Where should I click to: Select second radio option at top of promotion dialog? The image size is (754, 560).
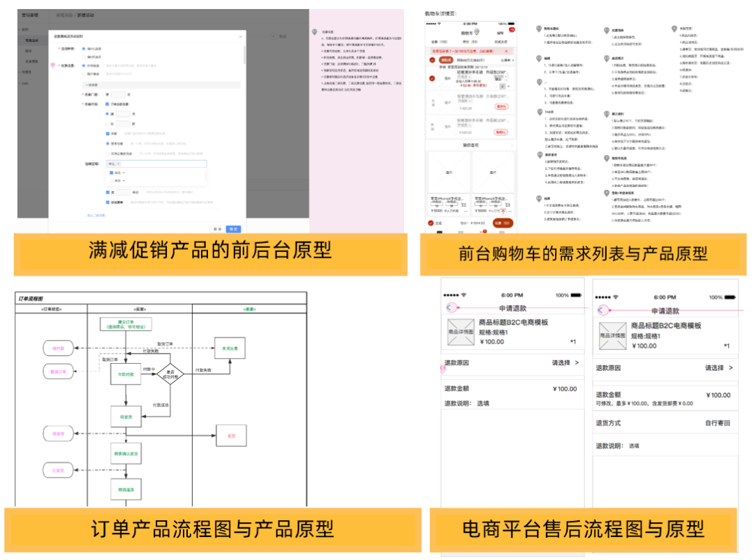tap(84, 57)
